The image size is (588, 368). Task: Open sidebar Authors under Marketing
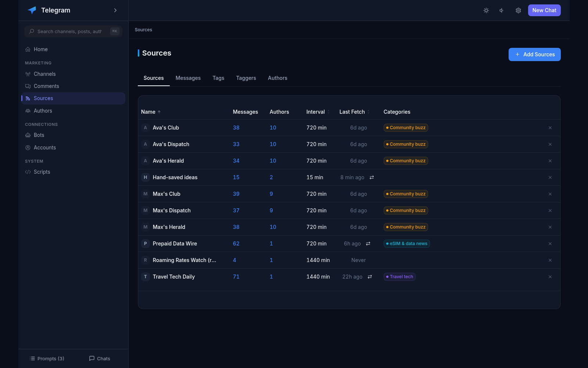73,111
